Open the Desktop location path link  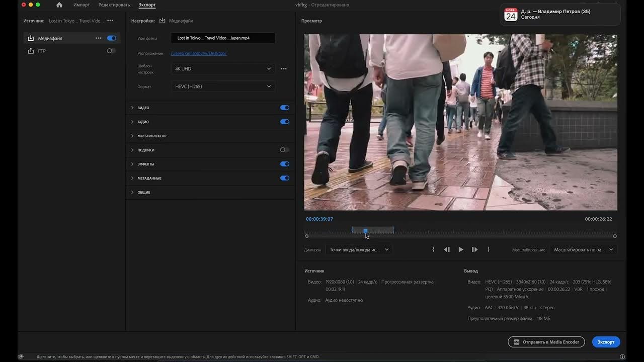pos(199,53)
